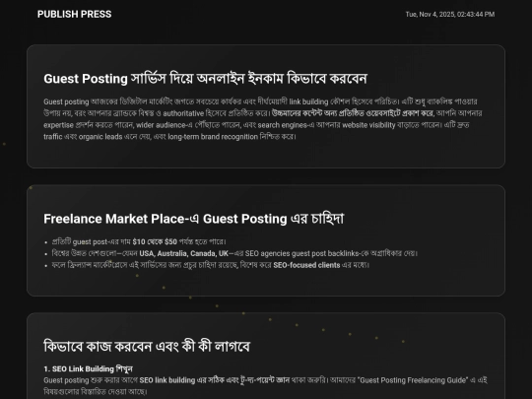
Task: Click the date and time display
Action: click(450, 14)
